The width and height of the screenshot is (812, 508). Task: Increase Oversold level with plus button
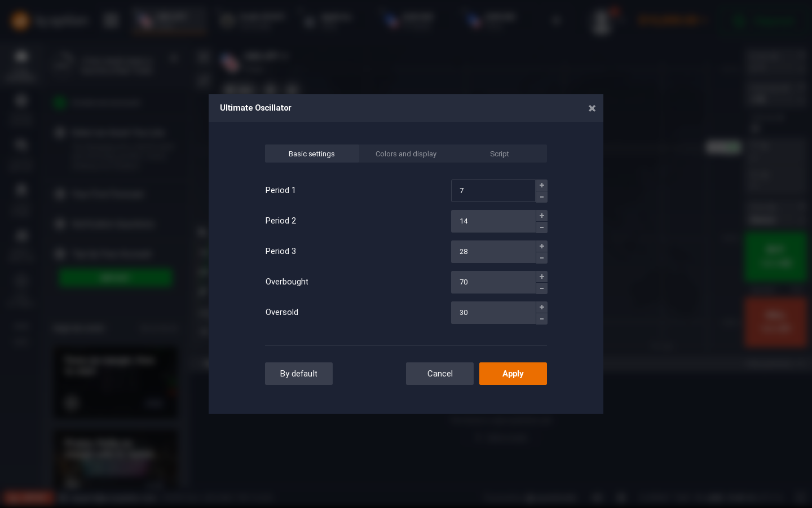(x=542, y=307)
